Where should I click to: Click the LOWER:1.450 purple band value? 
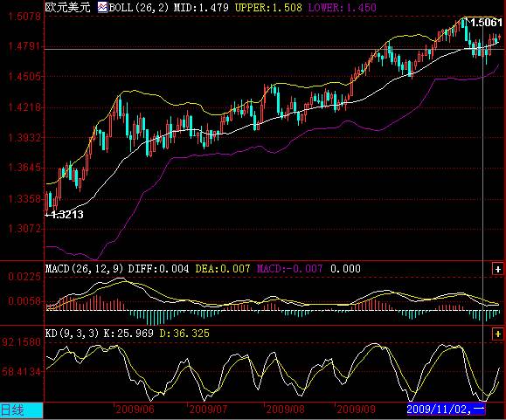(342, 7)
